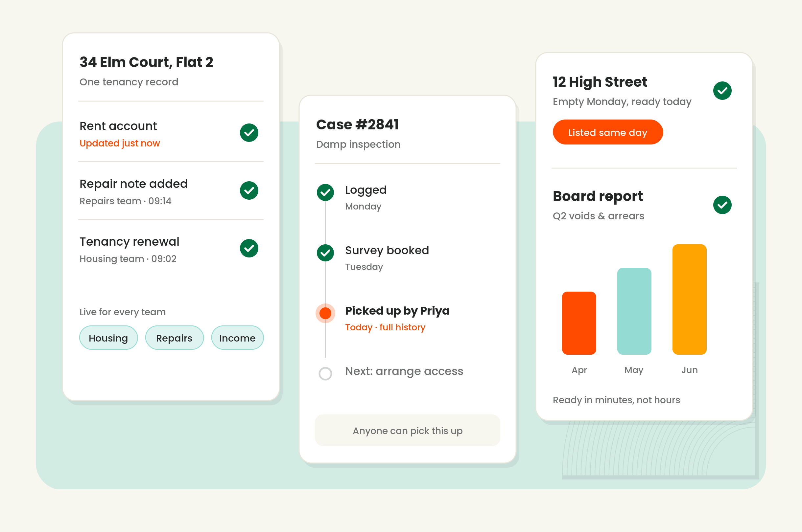The image size is (802, 532).
Task: Click the Picked up by Priya title
Action: pos(397,311)
